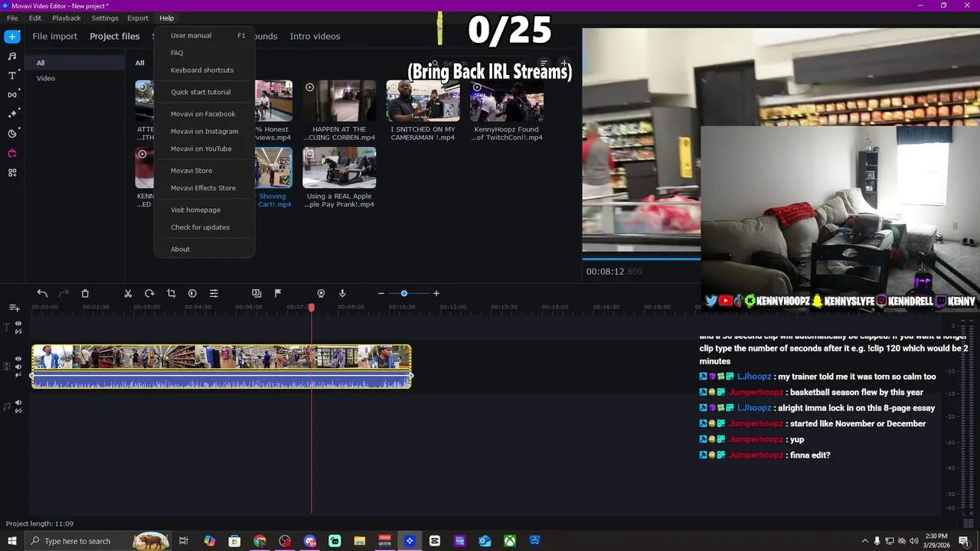Click the 'KennyHoopz Found TwitchCon' video thumbnail
Screen dimensions: 980x551
(506, 101)
